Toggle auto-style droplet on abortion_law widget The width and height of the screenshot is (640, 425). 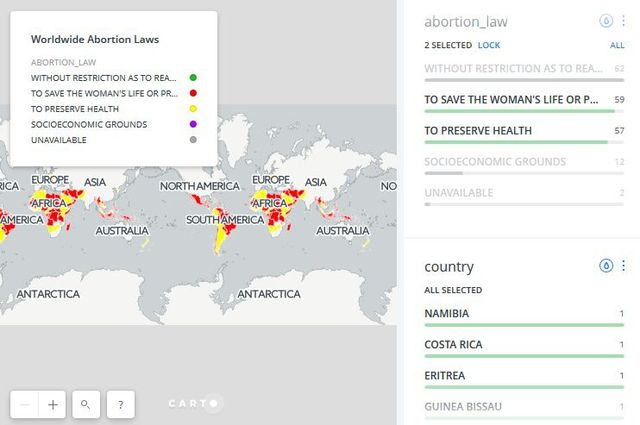click(605, 21)
